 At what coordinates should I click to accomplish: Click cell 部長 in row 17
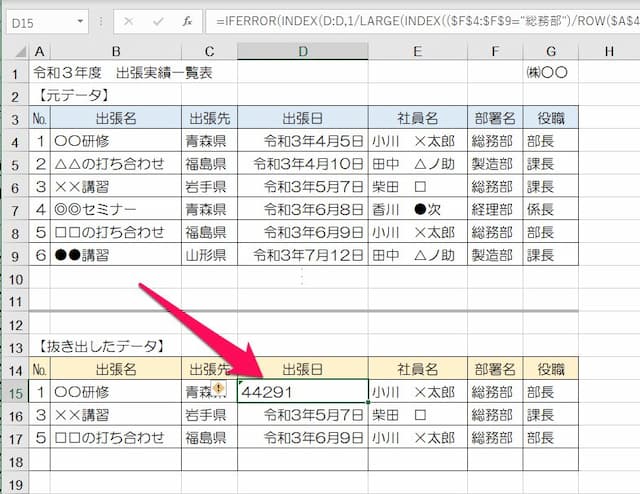tap(551, 438)
